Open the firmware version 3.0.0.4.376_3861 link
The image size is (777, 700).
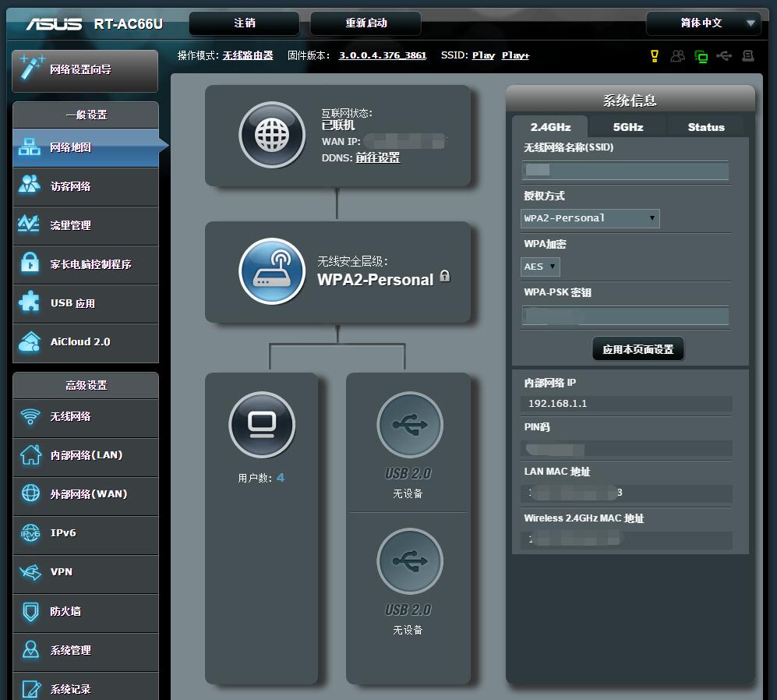point(382,55)
